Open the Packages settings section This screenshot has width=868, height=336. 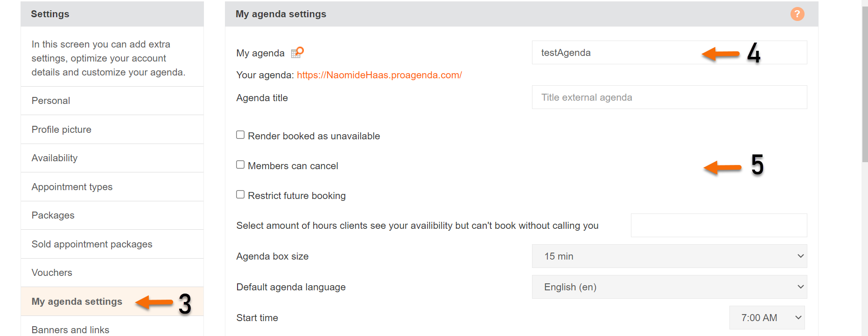point(53,215)
